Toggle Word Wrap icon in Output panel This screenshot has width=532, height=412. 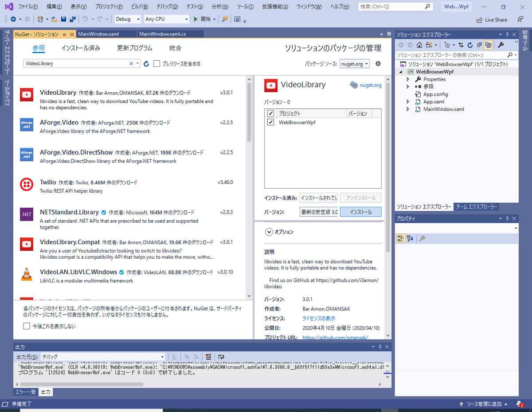click(221, 357)
